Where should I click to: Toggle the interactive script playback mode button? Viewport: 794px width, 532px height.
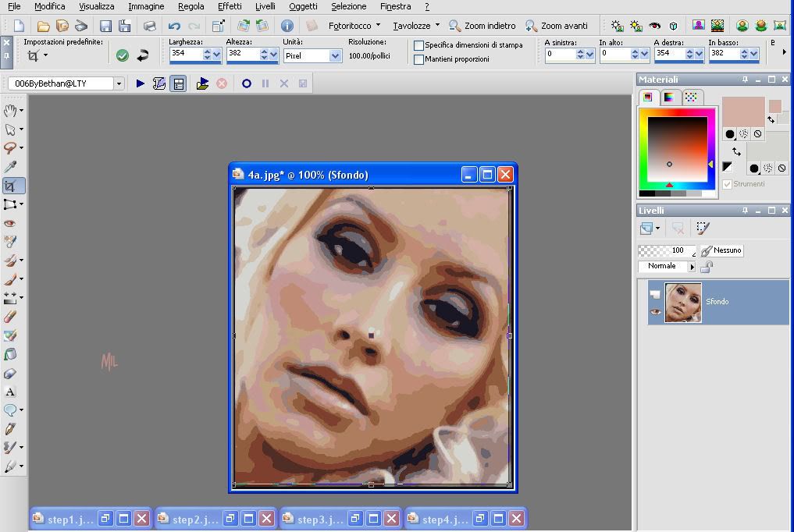point(178,83)
